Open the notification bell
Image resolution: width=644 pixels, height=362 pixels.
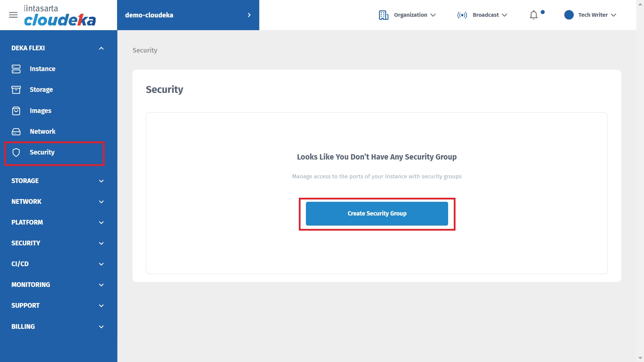pyautogui.click(x=534, y=15)
